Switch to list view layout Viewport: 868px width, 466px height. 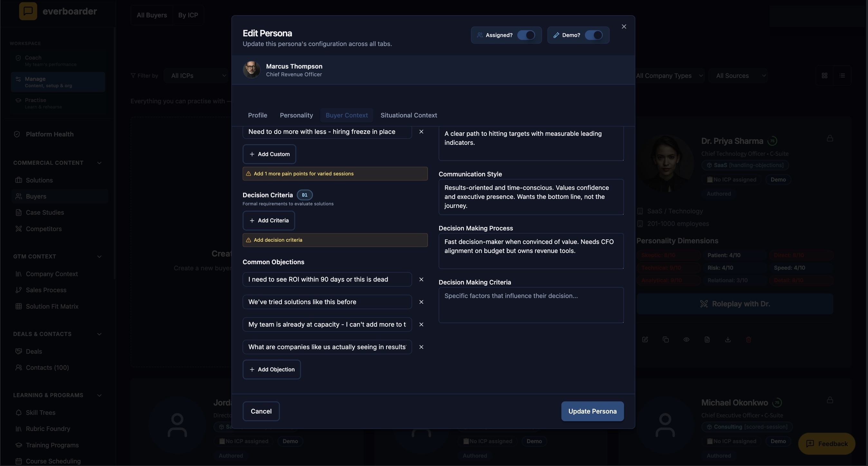point(842,75)
